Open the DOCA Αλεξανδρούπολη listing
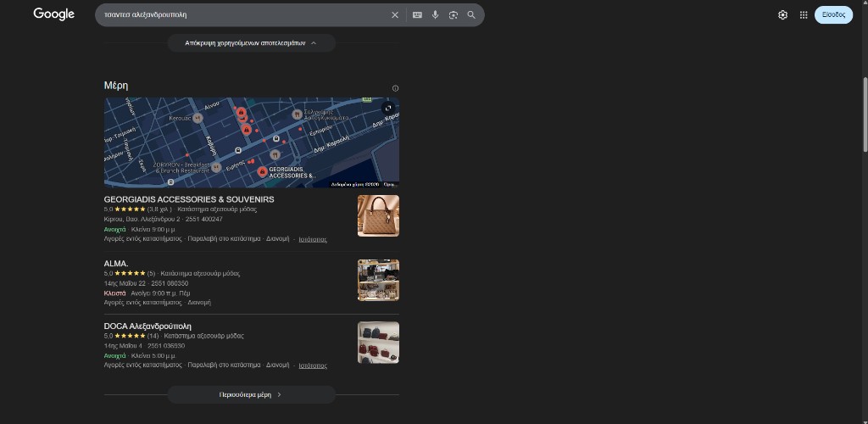868x424 pixels. 147,326
